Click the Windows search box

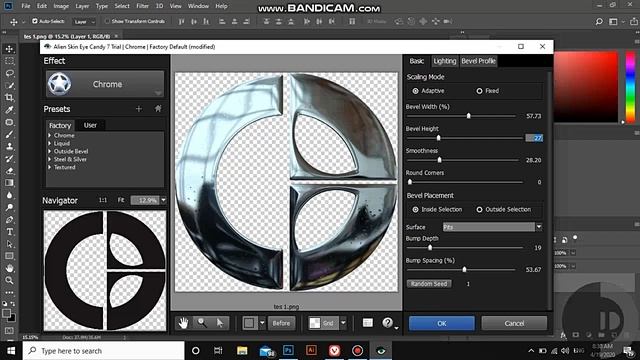pos(104,351)
